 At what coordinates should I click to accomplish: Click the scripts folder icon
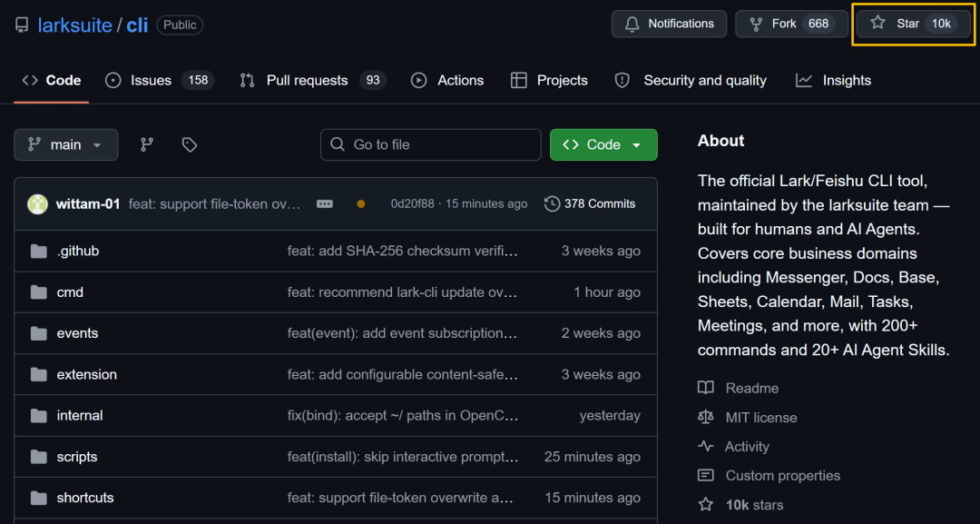pos(39,458)
